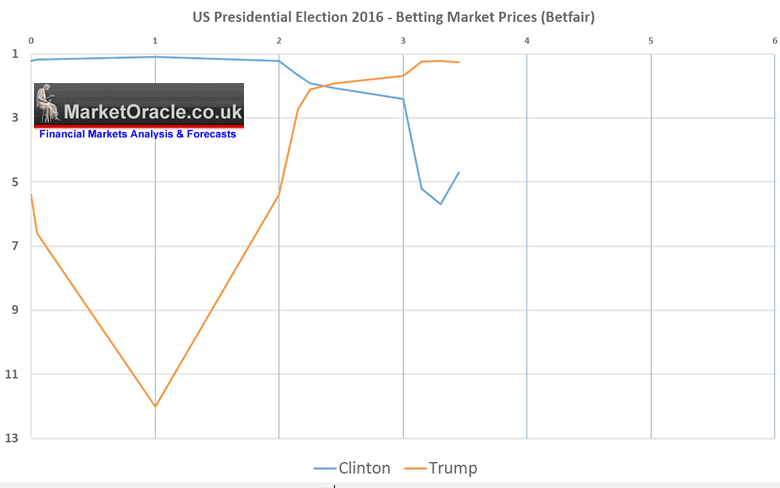Screen dimensions: 780x488
Task: Click the end point of the blue Clinton line
Action: [x=459, y=172]
